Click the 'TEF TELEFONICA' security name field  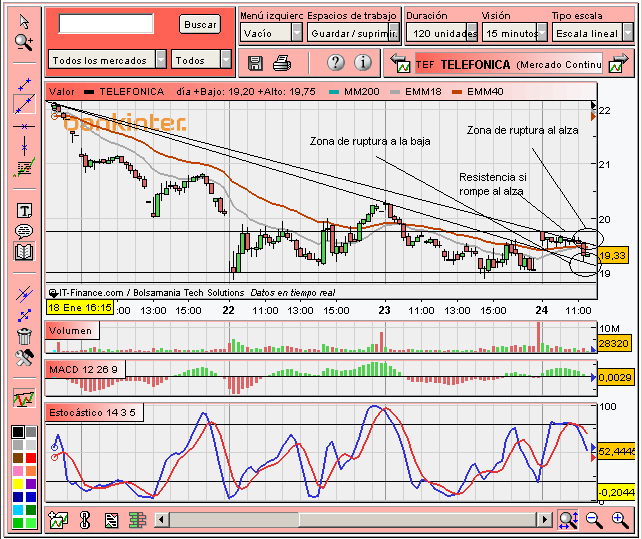509,64
